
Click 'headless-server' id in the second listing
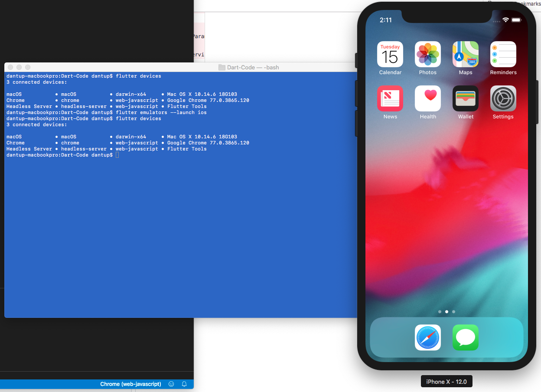point(84,149)
